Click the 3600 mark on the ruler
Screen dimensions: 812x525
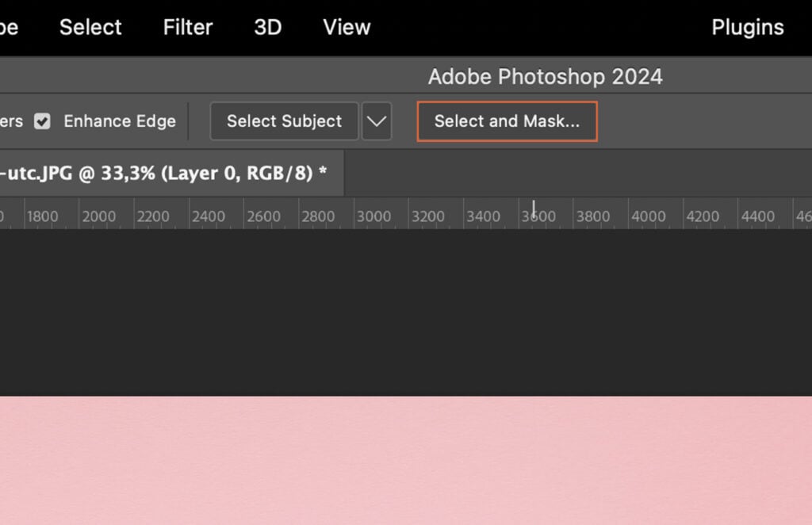[x=536, y=215]
